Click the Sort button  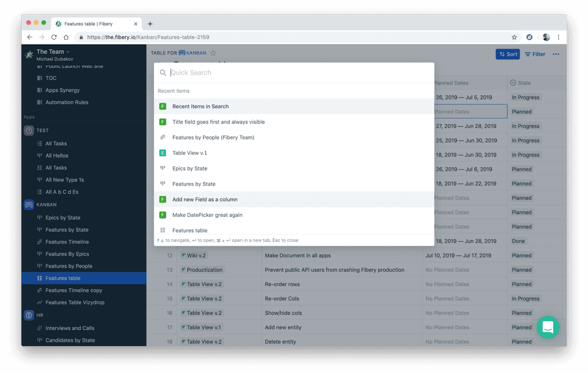point(508,54)
